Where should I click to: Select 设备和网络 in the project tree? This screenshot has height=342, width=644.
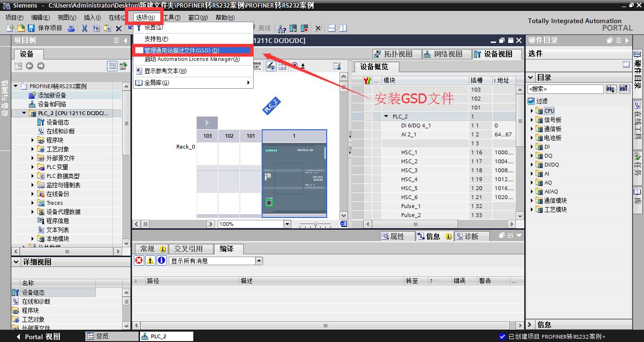click(52, 104)
